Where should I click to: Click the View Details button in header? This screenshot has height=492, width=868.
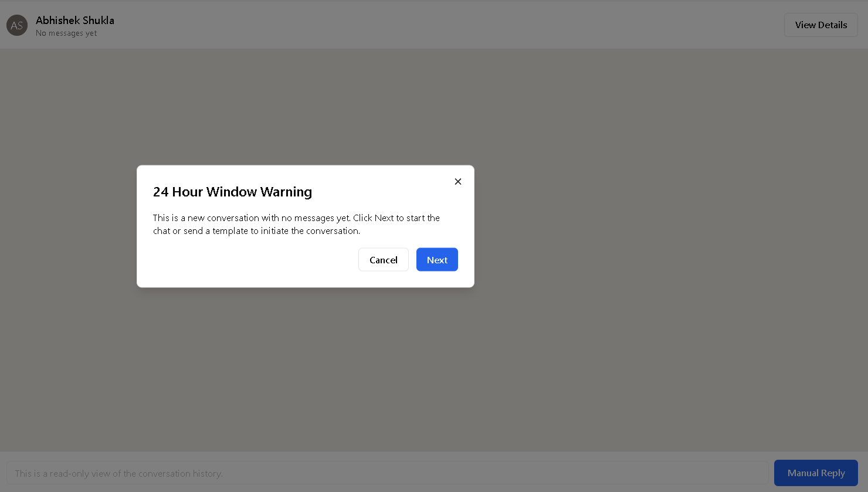pos(821,25)
